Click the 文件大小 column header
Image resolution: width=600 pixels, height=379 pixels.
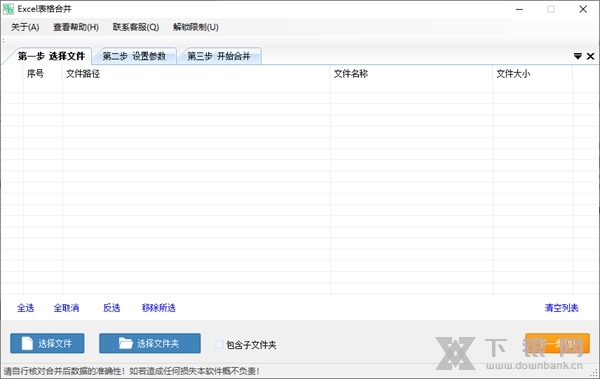pos(533,74)
